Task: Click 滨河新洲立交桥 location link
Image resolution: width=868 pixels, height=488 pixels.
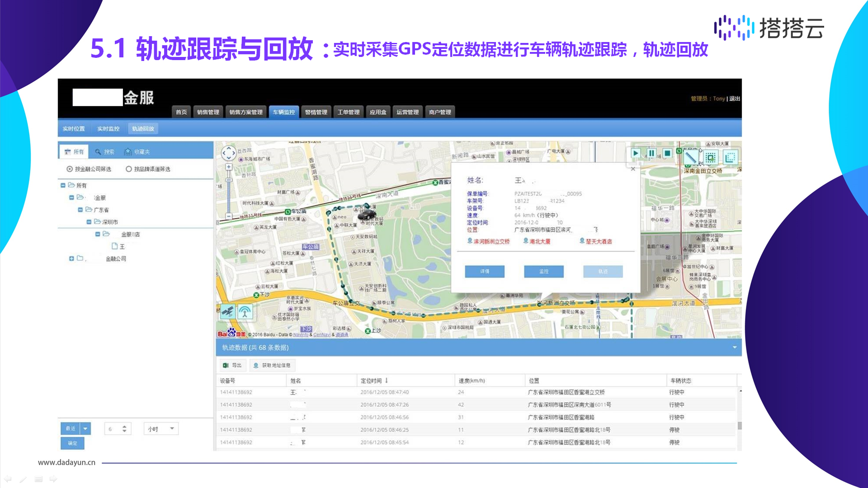Action: 489,241
